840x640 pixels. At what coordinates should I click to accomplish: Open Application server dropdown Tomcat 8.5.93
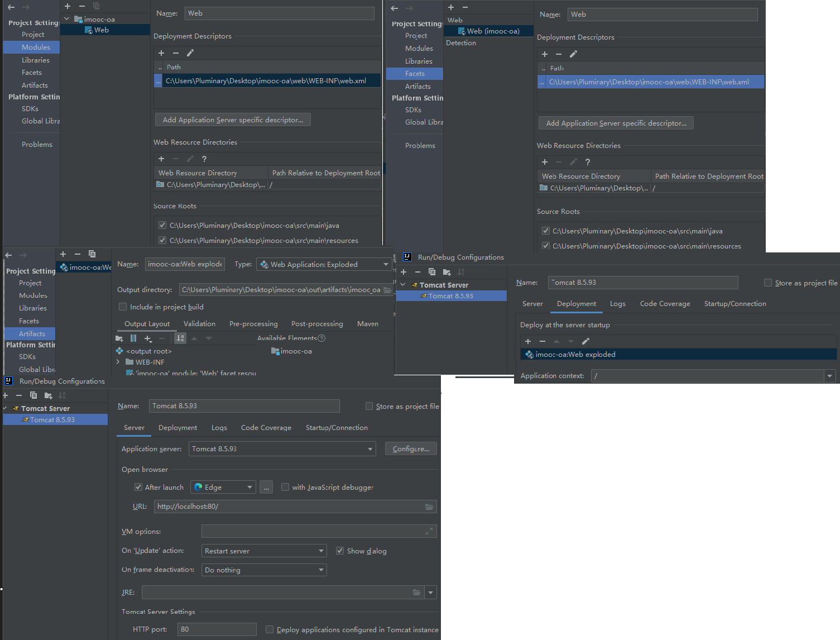(x=282, y=449)
